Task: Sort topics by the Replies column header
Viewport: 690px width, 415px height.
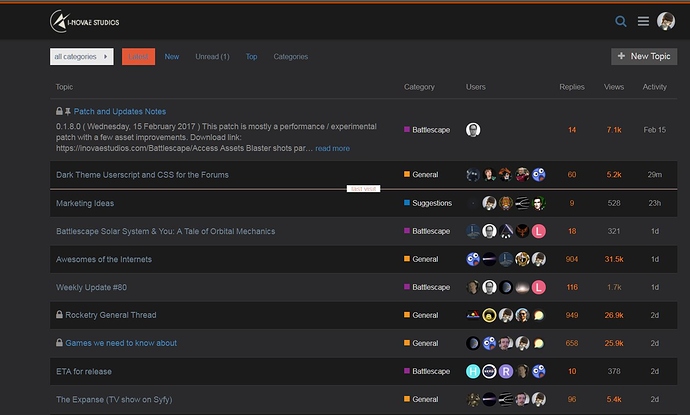Action: (572, 87)
